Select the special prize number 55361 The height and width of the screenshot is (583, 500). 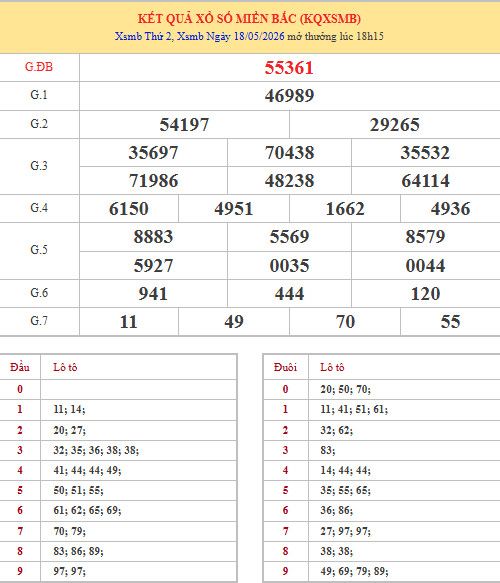coord(289,68)
